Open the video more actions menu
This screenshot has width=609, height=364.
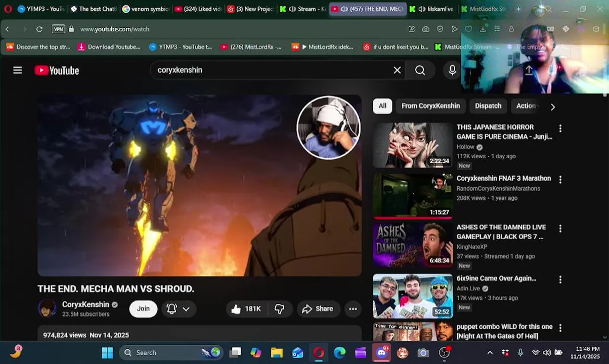[353, 309]
